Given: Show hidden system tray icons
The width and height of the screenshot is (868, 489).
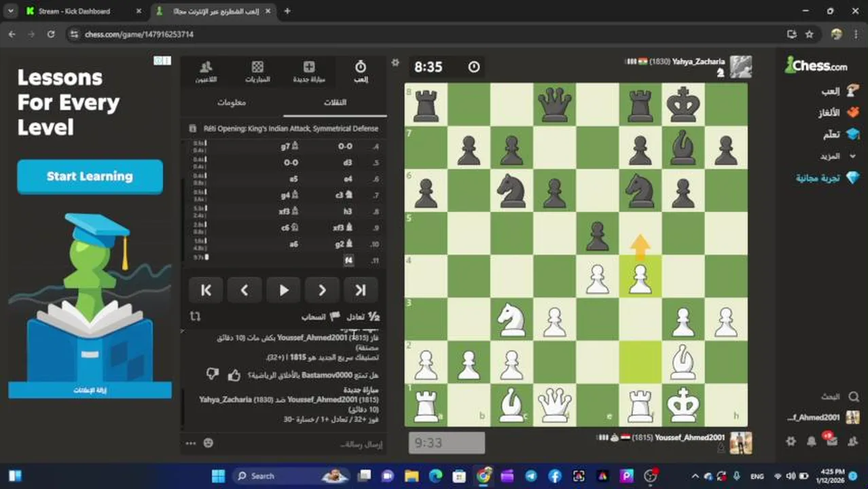Looking at the screenshot, I should tap(695, 476).
